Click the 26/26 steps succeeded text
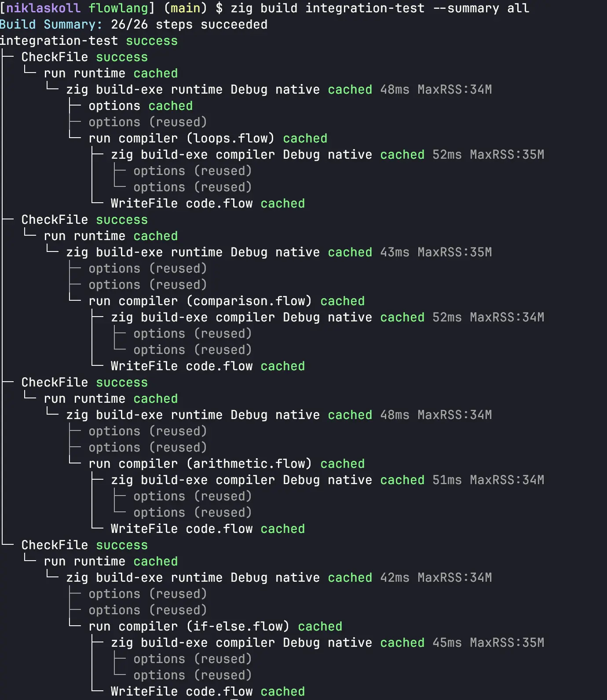The width and height of the screenshot is (607, 700). pos(189,25)
